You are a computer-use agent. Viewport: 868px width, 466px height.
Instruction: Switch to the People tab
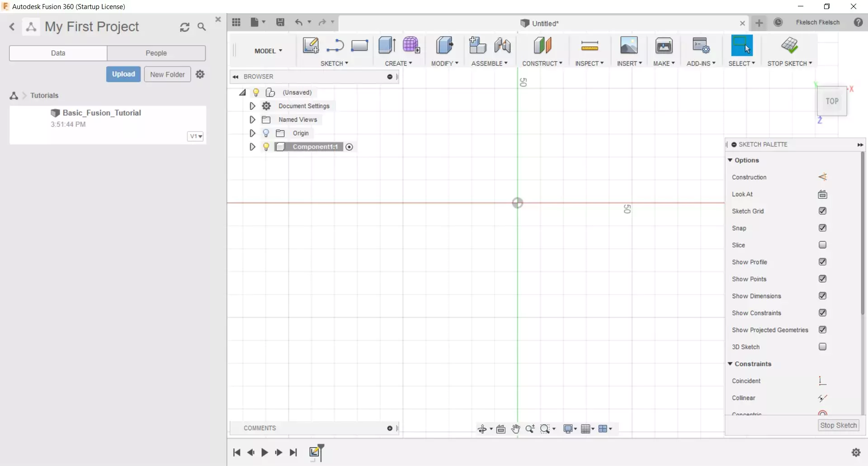pyautogui.click(x=156, y=53)
